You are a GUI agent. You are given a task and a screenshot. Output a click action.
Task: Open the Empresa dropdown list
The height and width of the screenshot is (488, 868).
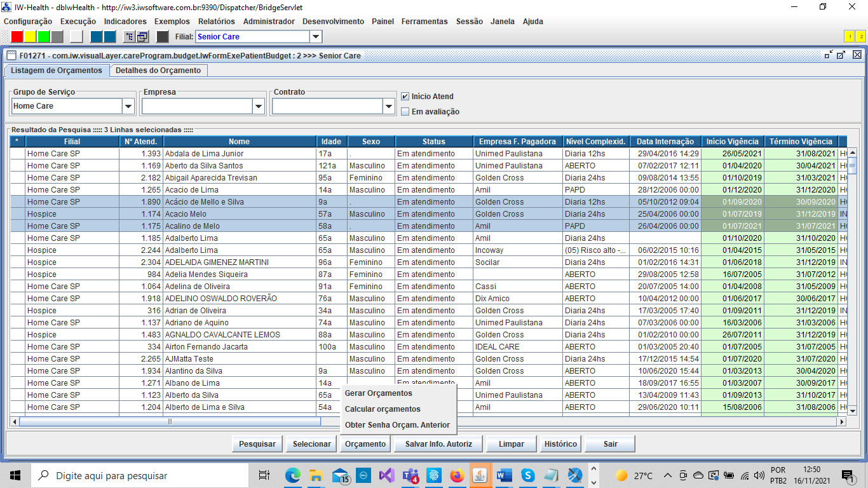click(259, 106)
